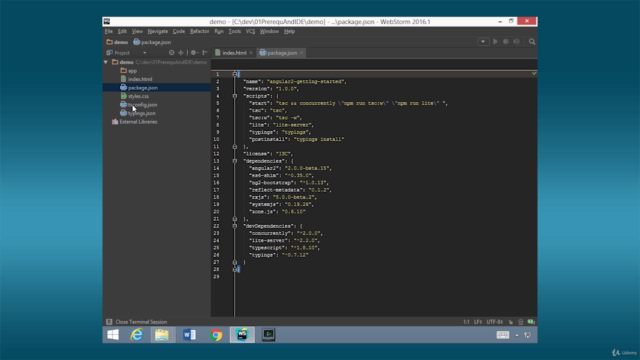Screen dimensions: 640x360
Task: Click the Debug icon in toolbar
Action: pyautogui.click(x=506, y=42)
